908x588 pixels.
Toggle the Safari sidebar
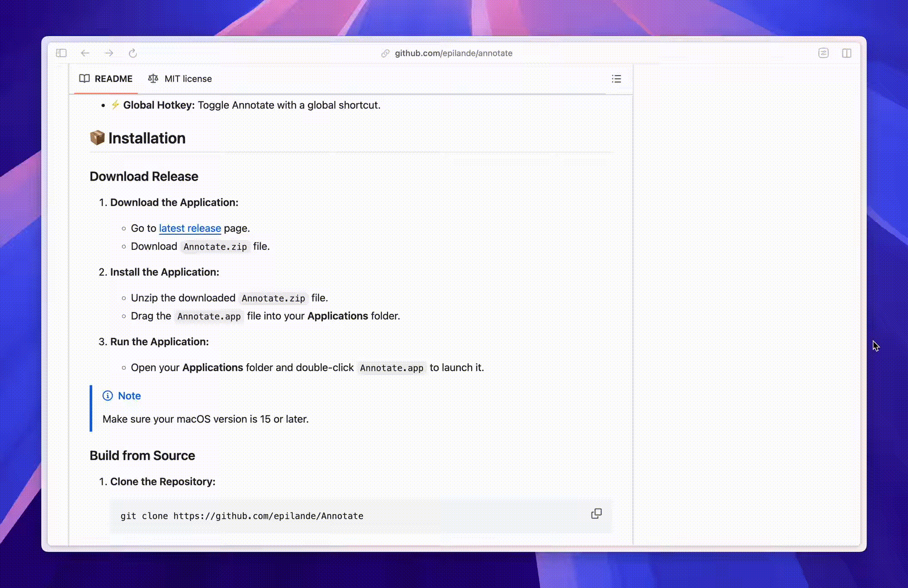pos(61,53)
